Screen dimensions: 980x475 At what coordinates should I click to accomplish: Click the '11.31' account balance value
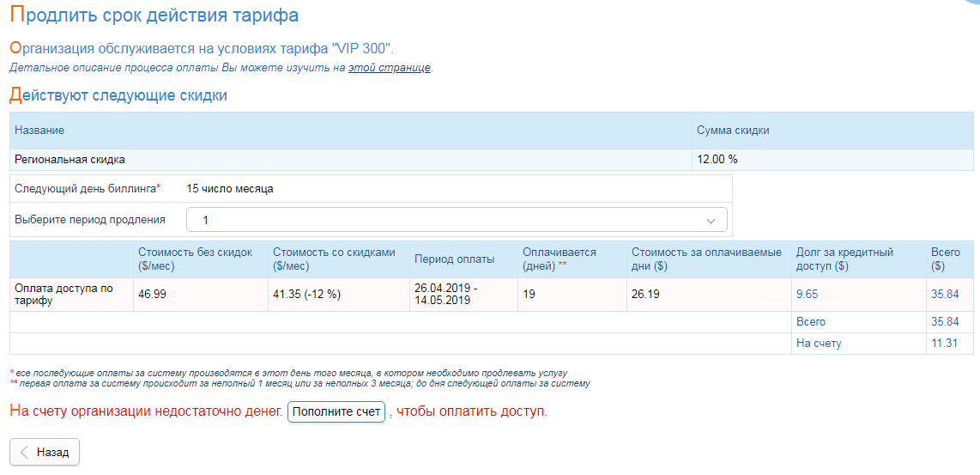pos(945,343)
